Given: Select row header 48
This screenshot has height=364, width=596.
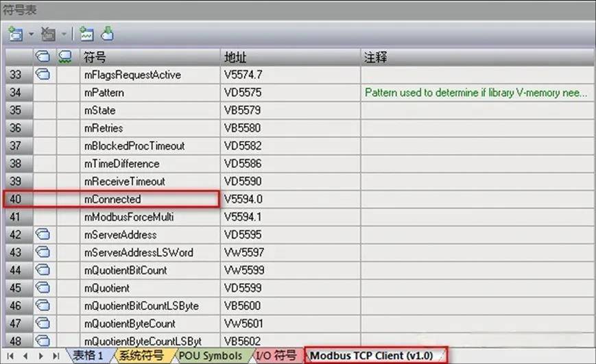Looking at the screenshot, I should (x=19, y=341).
